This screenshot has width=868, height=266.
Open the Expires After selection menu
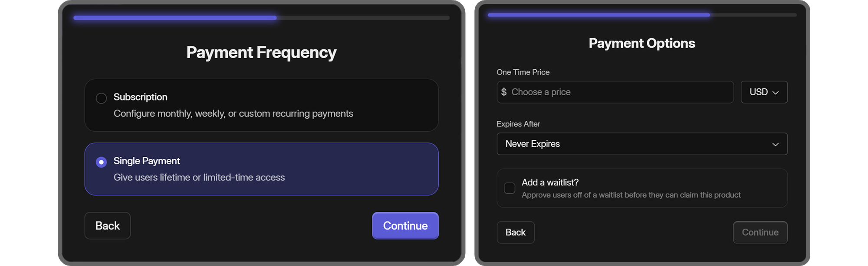(x=642, y=144)
